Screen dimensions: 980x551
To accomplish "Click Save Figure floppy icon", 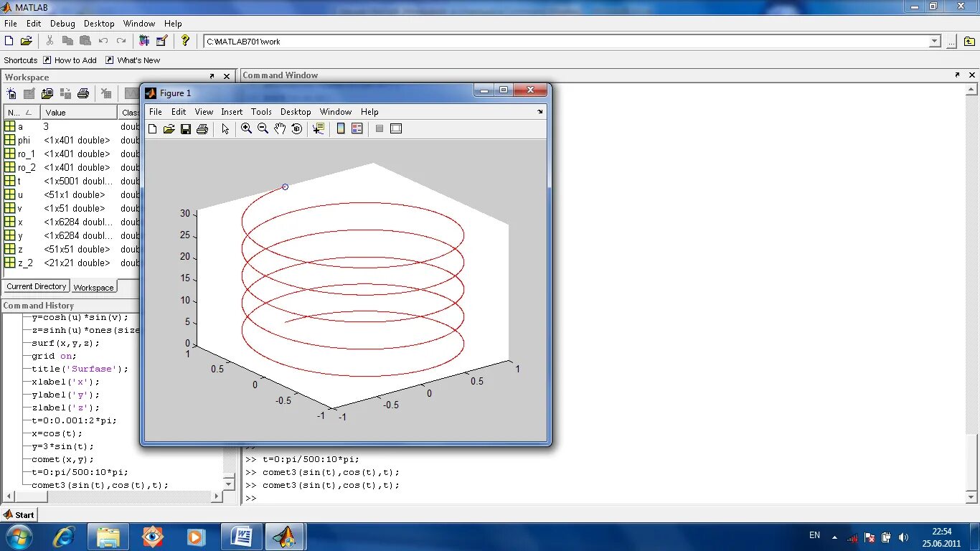I will coord(185,128).
